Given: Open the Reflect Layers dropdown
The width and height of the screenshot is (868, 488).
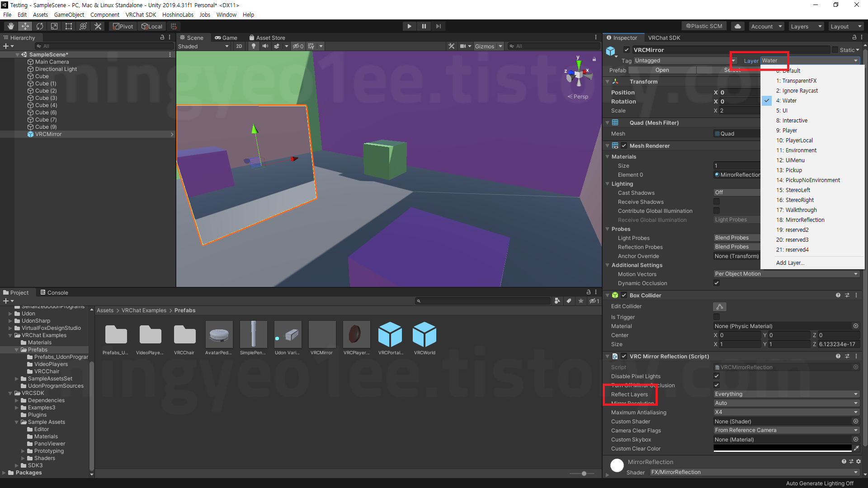Looking at the screenshot, I should point(786,394).
